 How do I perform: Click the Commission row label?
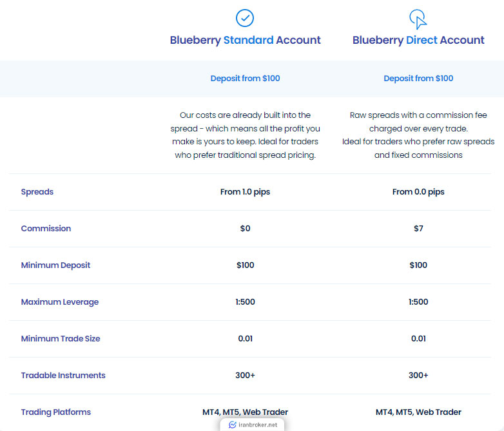point(46,229)
